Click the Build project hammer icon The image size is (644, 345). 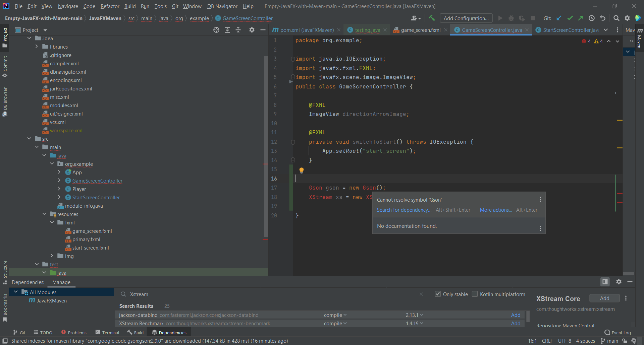[x=432, y=18]
